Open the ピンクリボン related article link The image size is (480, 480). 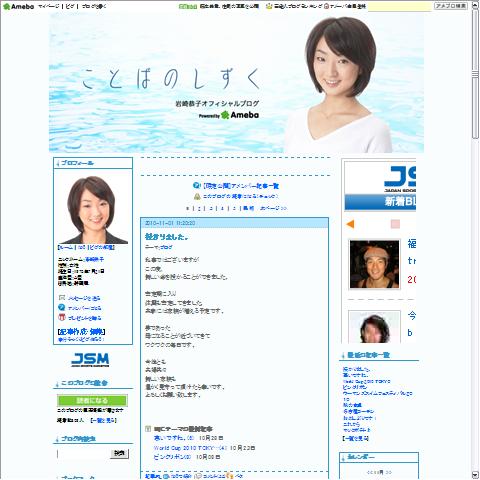pyautogui.click(x=172, y=457)
